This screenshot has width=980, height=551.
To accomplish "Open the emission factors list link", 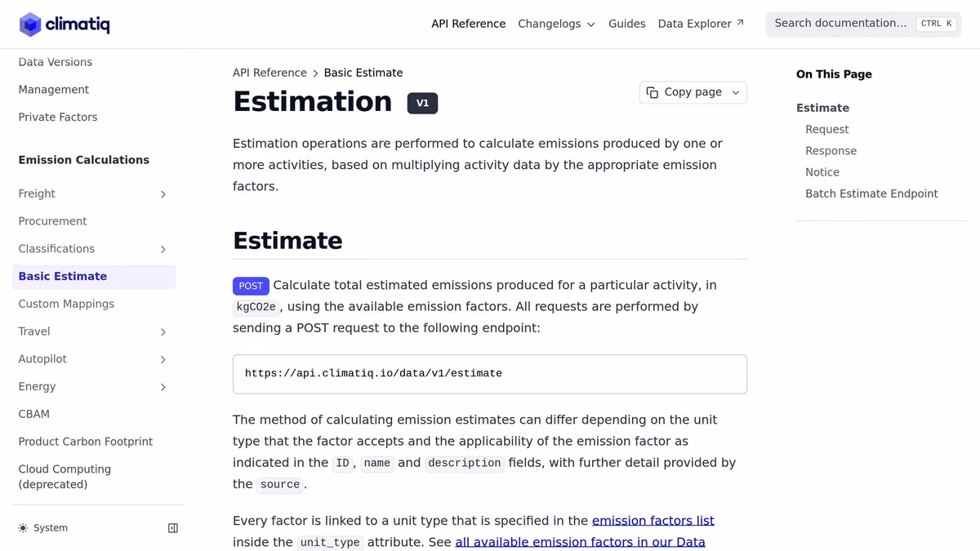I will click(653, 520).
